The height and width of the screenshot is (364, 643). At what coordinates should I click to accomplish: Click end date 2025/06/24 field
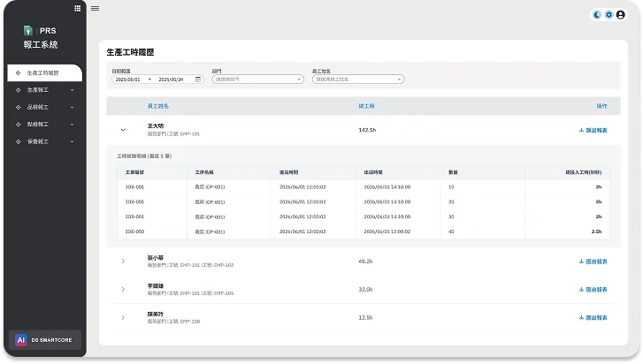tap(171, 80)
